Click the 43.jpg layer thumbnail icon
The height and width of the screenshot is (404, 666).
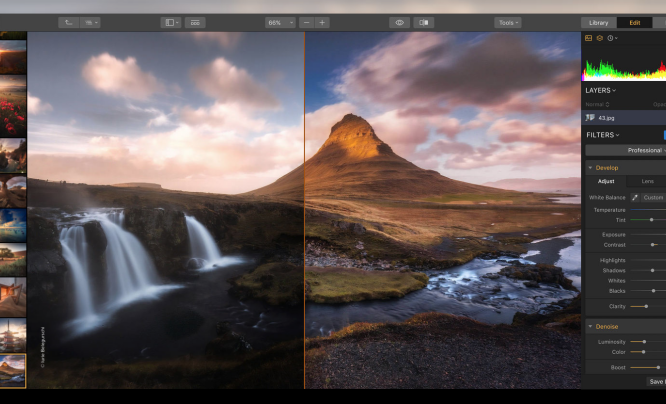(590, 118)
